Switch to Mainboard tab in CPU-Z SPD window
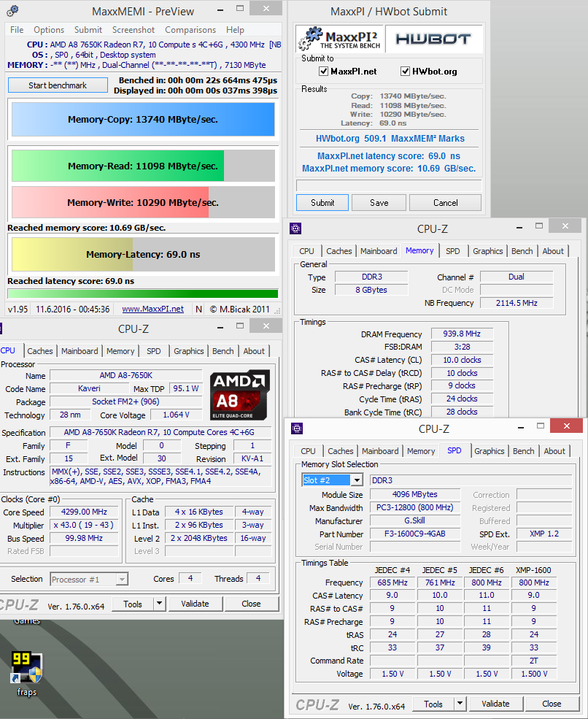 pyautogui.click(x=380, y=451)
